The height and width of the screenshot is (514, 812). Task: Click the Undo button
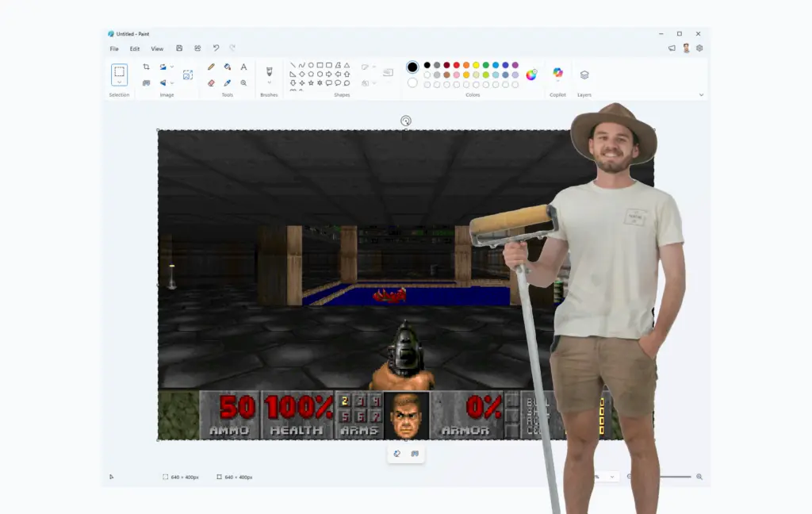(x=216, y=48)
